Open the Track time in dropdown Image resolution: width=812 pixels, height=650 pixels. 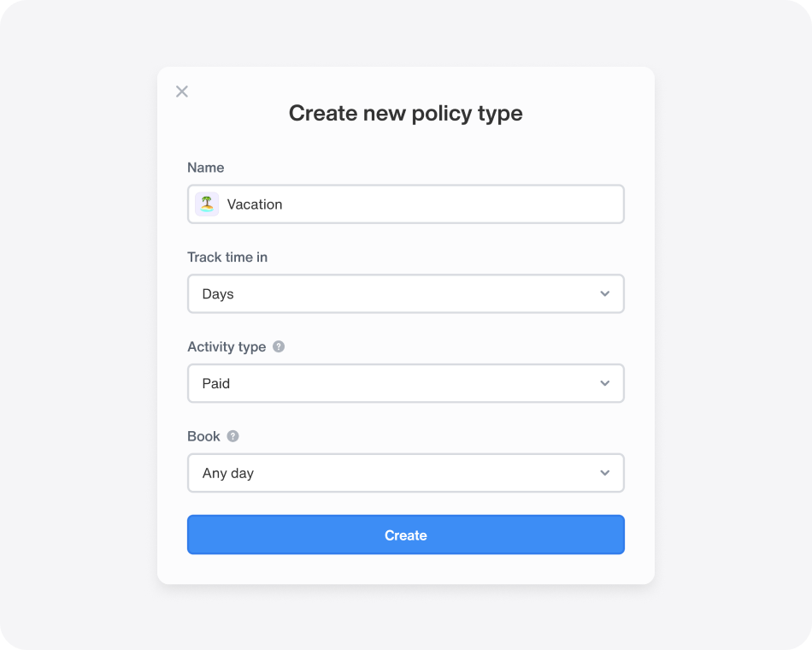[x=406, y=293]
